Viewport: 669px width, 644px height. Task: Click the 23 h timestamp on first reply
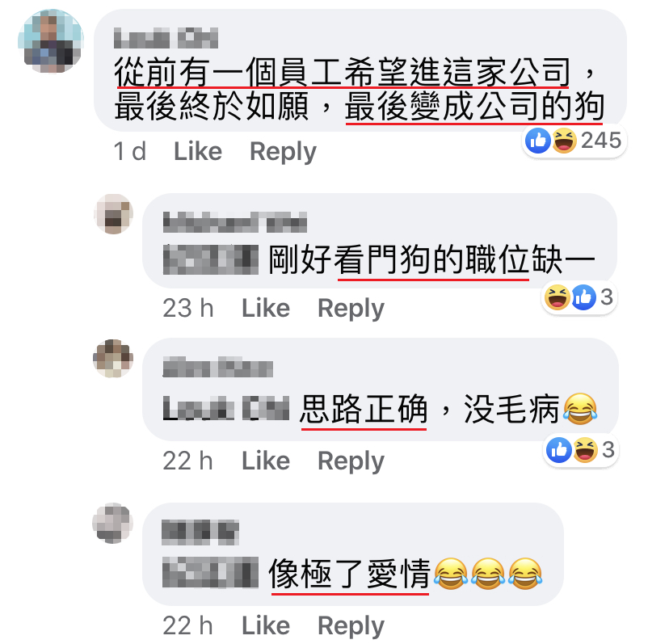point(188,308)
